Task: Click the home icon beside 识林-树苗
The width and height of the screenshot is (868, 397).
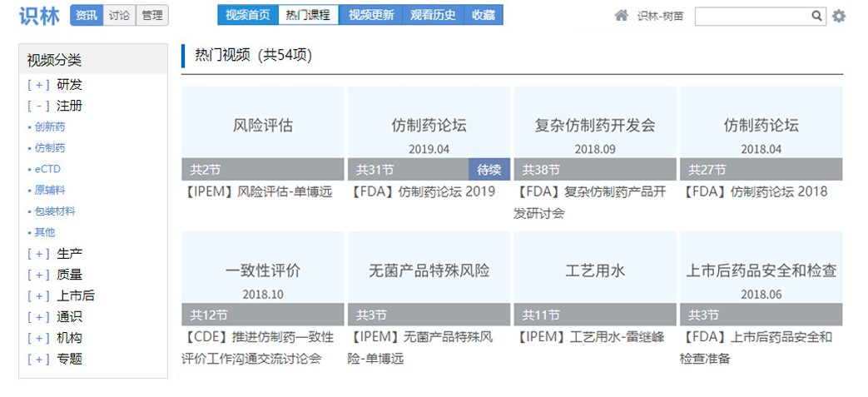Action: tap(621, 16)
